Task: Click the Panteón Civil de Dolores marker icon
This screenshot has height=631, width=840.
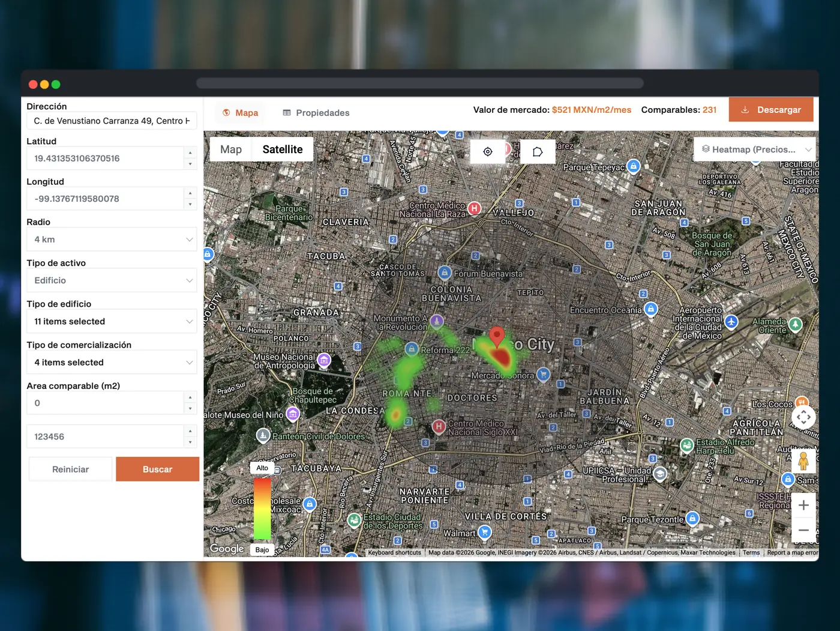Action: point(263,435)
